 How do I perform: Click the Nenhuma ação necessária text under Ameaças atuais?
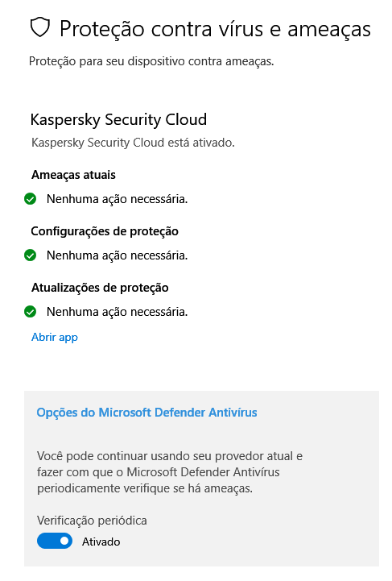tap(117, 199)
